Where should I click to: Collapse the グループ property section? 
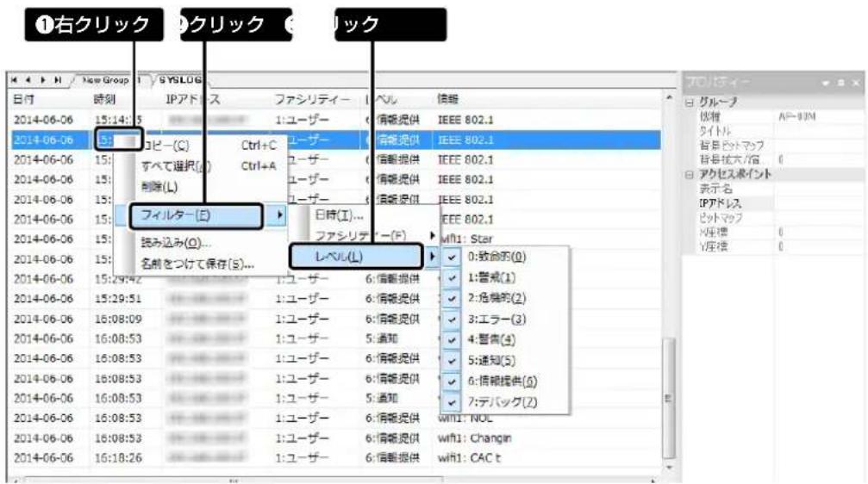coord(690,102)
